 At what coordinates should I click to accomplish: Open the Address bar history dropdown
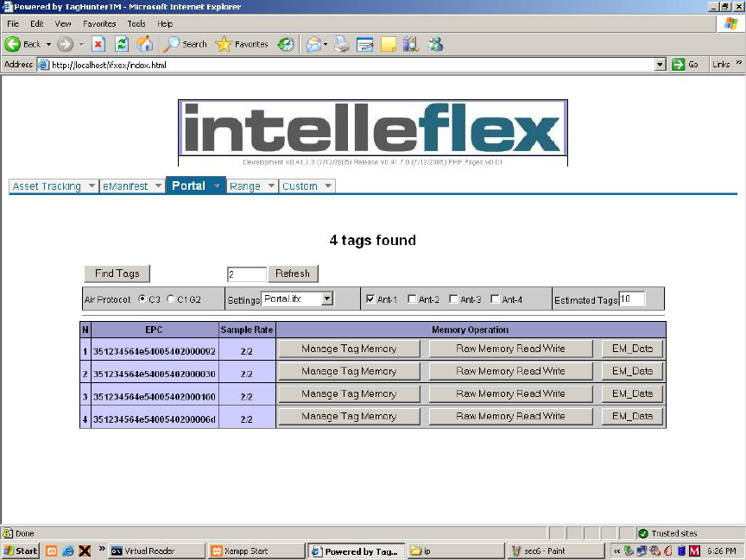pyautogui.click(x=660, y=64)
